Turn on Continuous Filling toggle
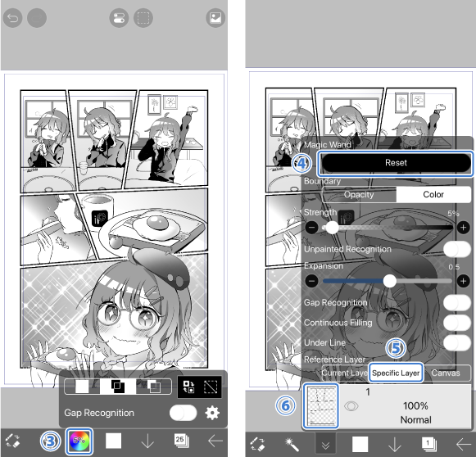476x457 pixels. tap(457, 323)
